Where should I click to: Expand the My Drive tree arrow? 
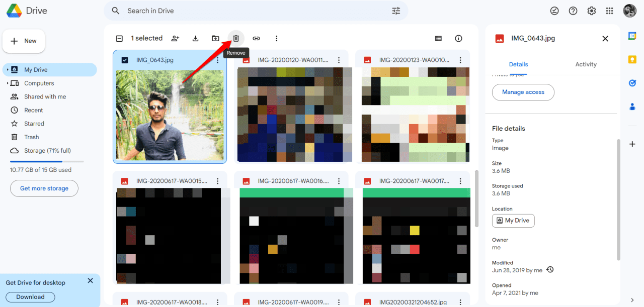pyautogui.click(x=8, y=70)
